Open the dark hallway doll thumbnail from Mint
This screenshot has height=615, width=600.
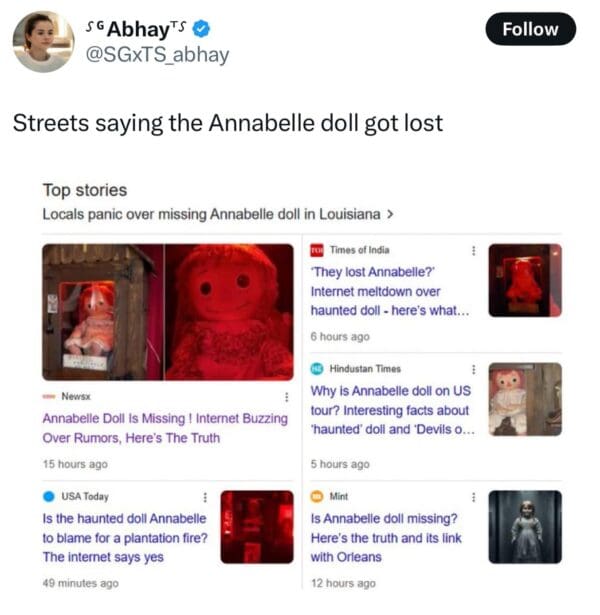525,527
